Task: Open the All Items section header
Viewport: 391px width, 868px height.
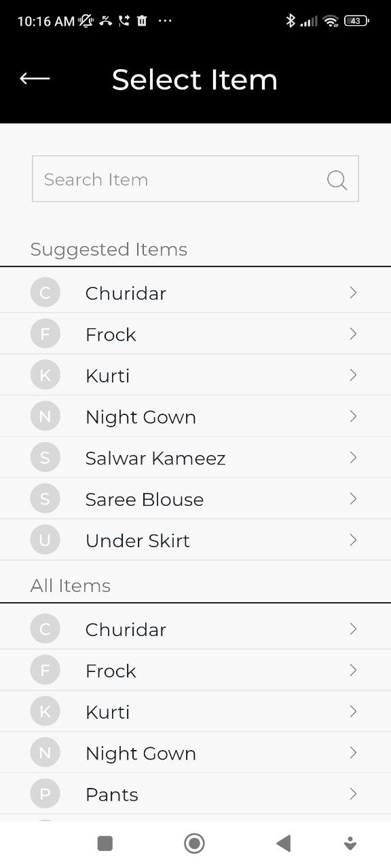Action: [x=71, y=585]
